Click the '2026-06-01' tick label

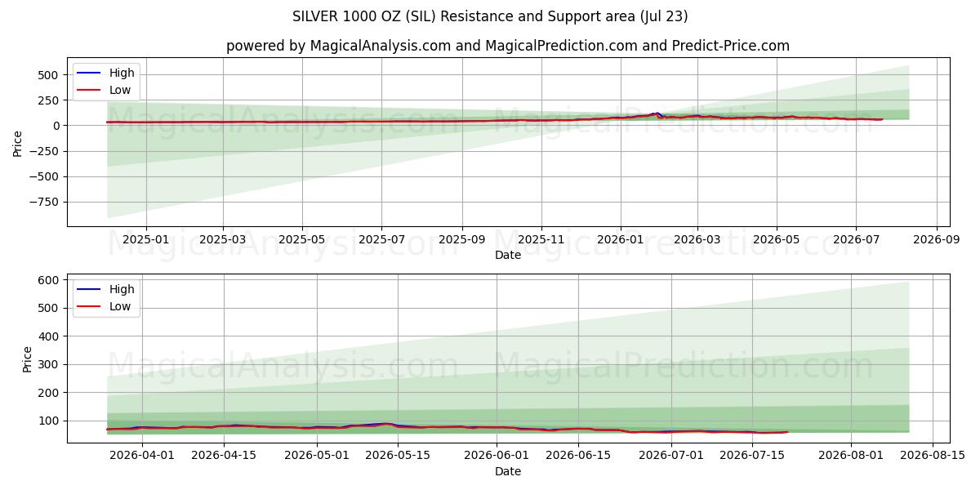click(x=497, y=457)
